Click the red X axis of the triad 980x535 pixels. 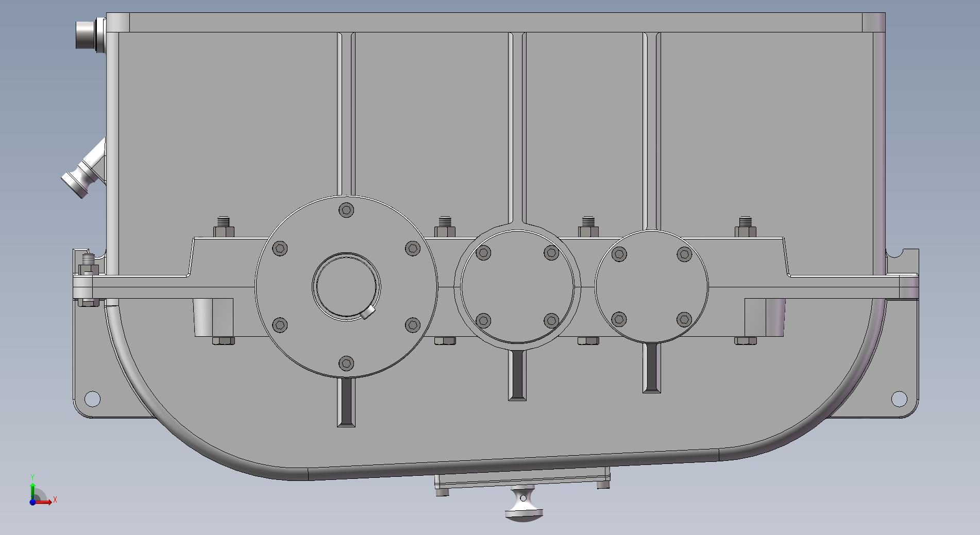click(x=44, y=502)
